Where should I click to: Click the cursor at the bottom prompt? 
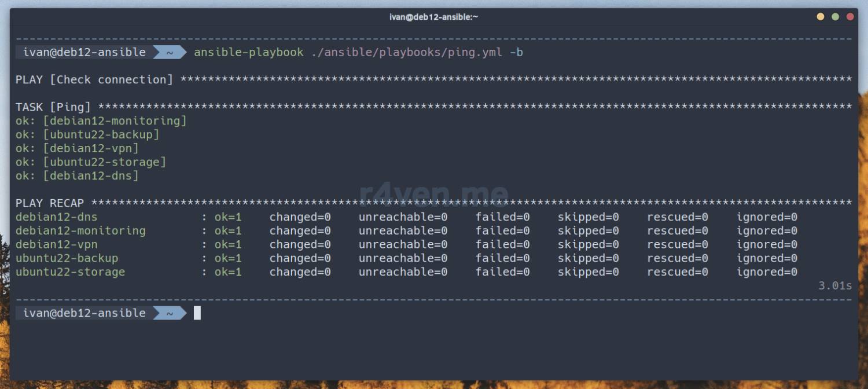tap(197, 313)
